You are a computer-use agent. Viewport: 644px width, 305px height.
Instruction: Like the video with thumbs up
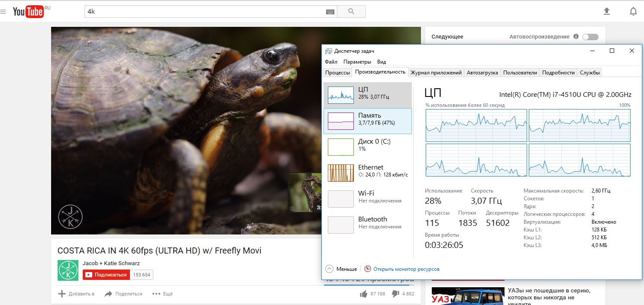pyautogui.click(x=363, y=294)
